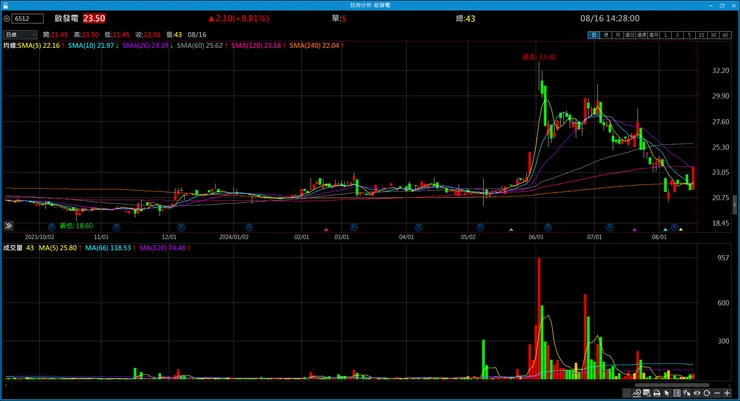This screenshot has width=740, height=401.
Task: Zoom out chart with minus icon
Action: pos(717,393)
